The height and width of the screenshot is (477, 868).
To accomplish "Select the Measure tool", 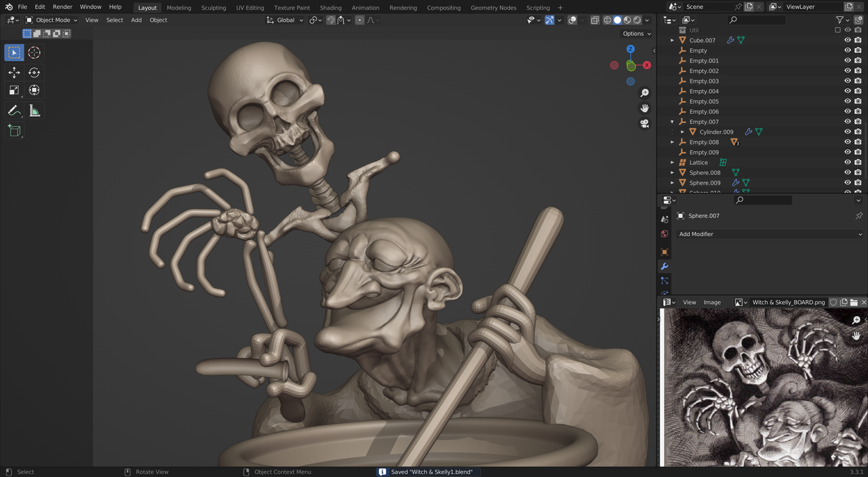I will (34, 111).
